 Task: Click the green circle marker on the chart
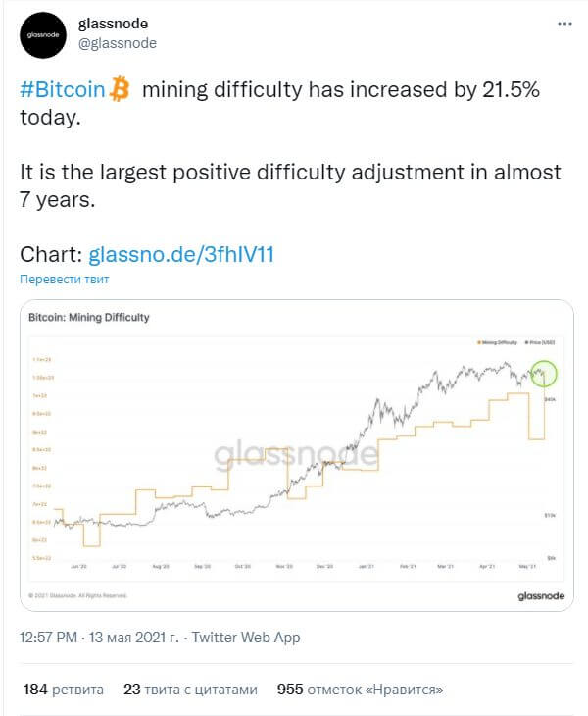544,374
